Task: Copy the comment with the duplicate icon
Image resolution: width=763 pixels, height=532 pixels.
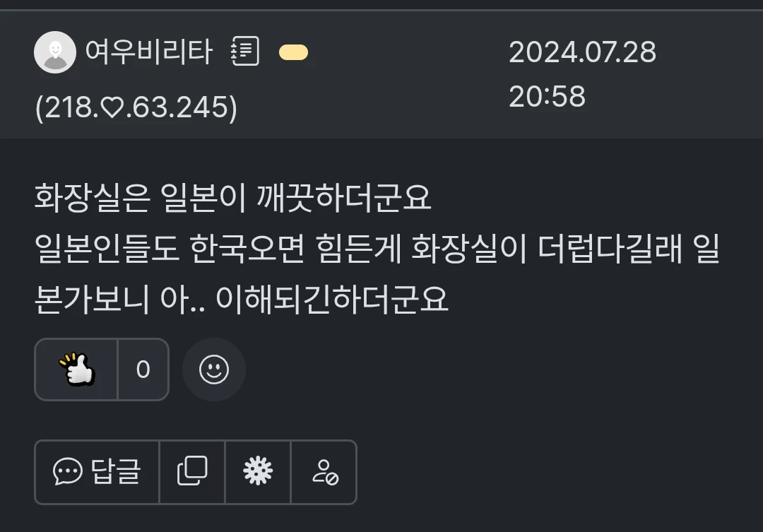Action: click(192, 472)
